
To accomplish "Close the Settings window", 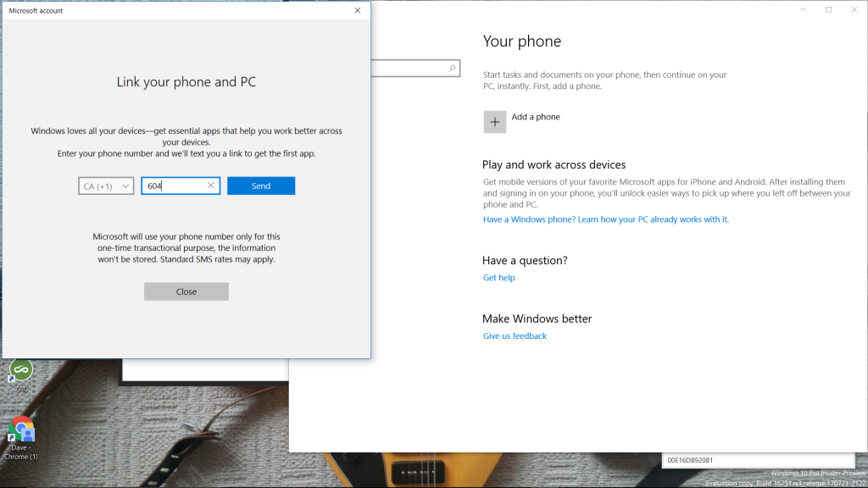I will click(x=854, y=9).
